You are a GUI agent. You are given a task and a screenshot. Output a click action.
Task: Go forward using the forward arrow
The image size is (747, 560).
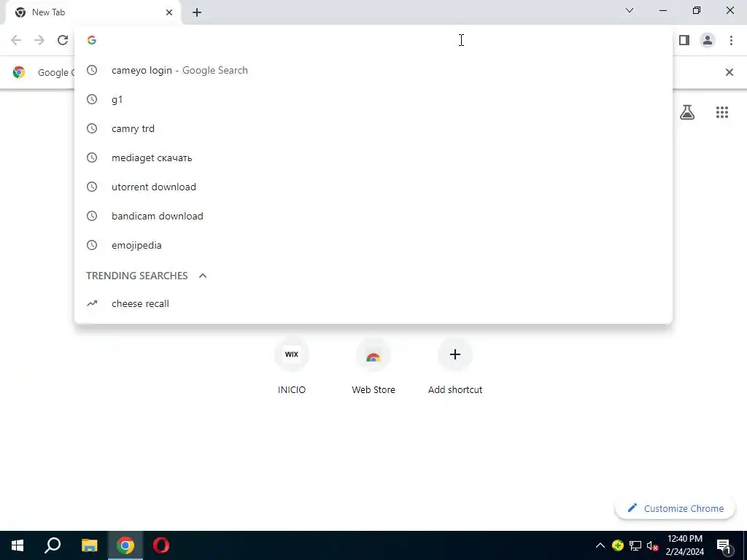(x=39, y=40)
